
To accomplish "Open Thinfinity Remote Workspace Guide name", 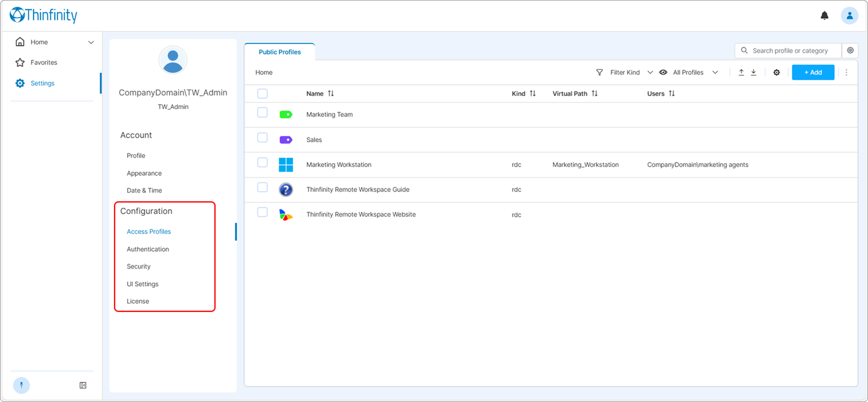I will 358,189.
